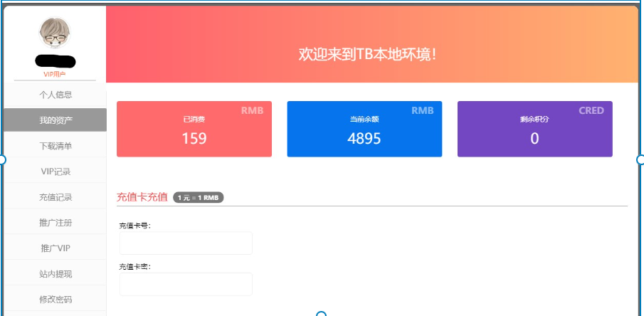Click the right edge selection handle
Image resolution: width=644 pixels, height=316 pixels.
pos(640,160)
